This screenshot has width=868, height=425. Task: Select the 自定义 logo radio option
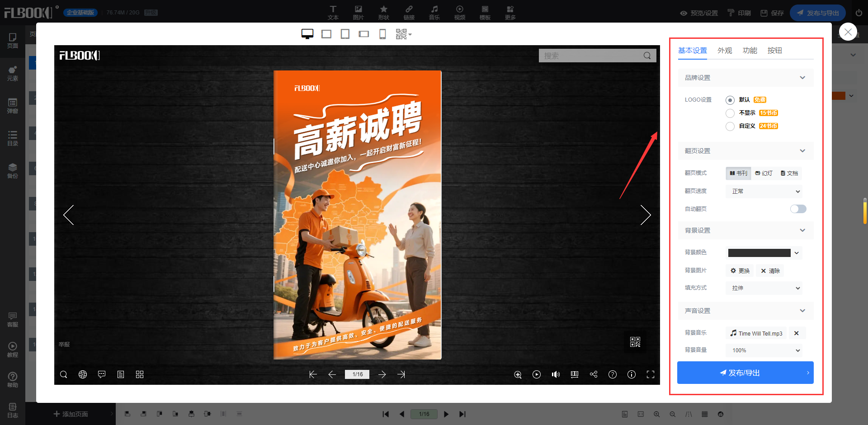(730, 126)
